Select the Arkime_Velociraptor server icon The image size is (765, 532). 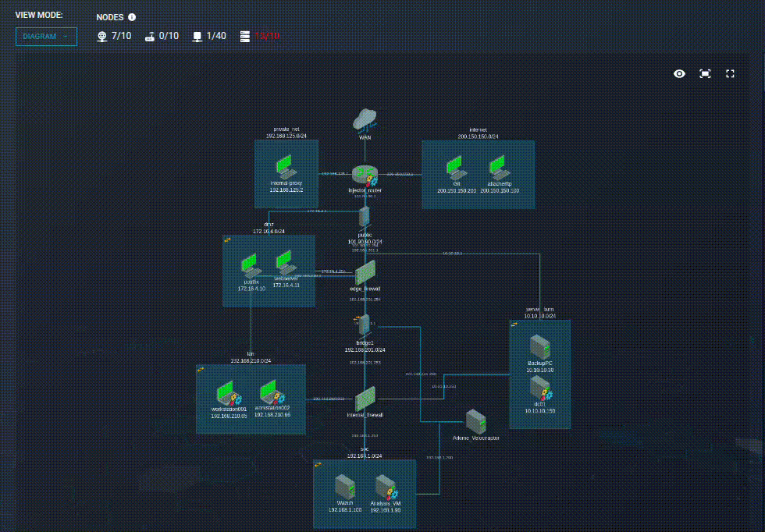tap(475, 422)
